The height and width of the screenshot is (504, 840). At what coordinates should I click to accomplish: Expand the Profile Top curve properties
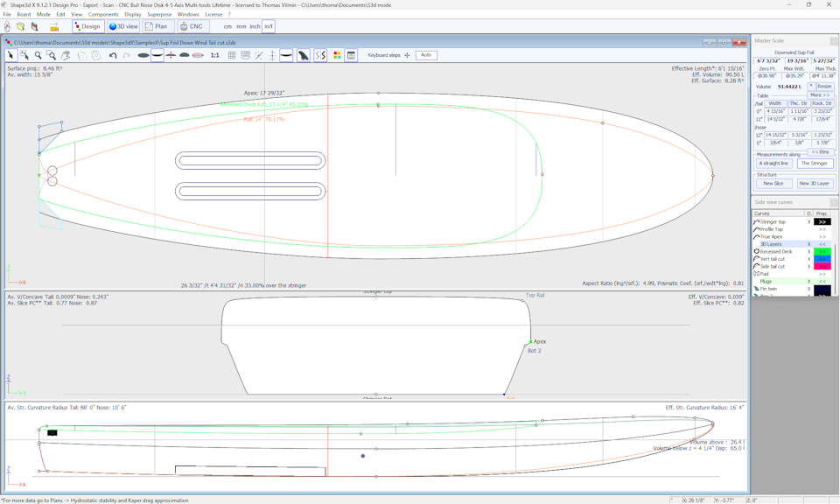[x=822, y=229]
